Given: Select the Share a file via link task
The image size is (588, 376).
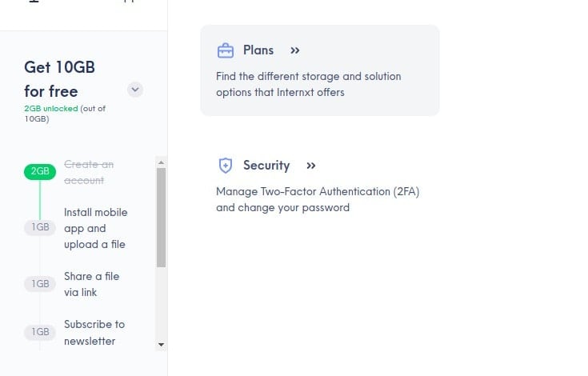Looking at the screenshot, I should pyautogui.click(x=91, y=284).
